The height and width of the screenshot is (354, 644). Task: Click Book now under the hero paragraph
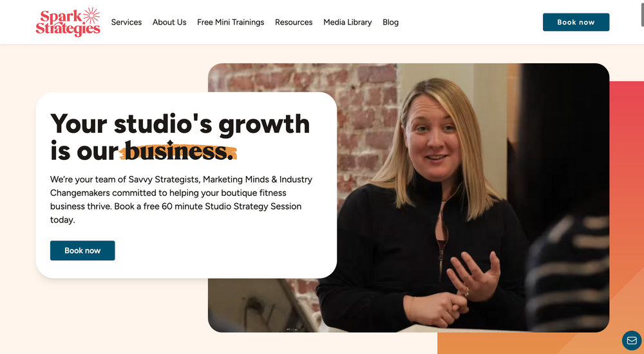(x=82, y=250)
